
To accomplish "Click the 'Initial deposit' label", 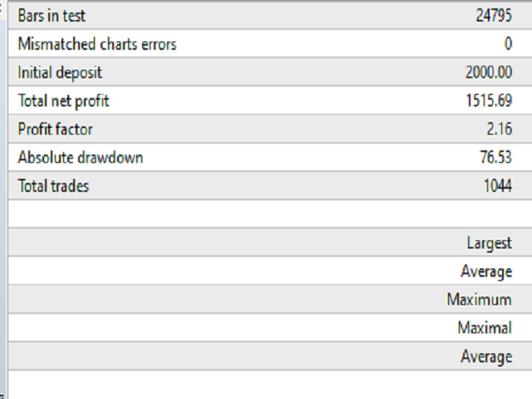I will [60, 73].
